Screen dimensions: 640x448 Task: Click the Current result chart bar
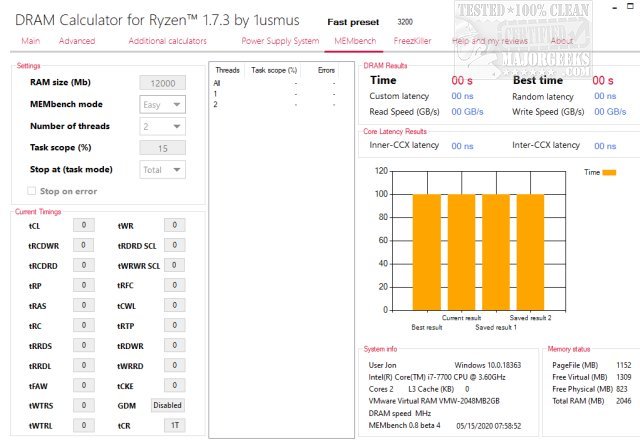pos(462,252)
